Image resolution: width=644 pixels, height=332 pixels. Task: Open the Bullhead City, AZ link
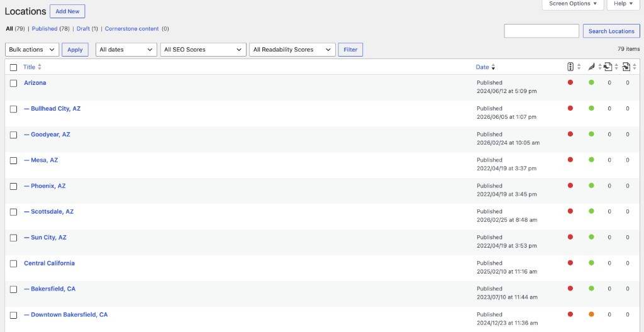52,109
